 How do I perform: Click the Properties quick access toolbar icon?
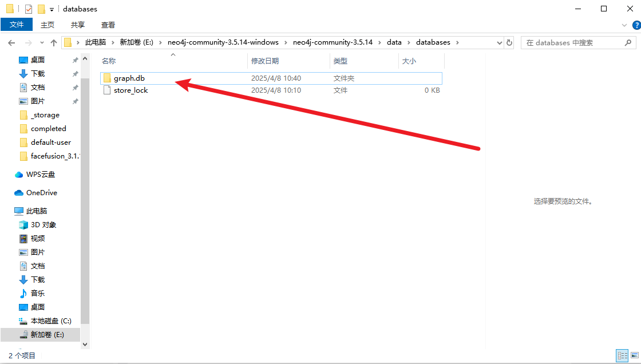(28, 9)
